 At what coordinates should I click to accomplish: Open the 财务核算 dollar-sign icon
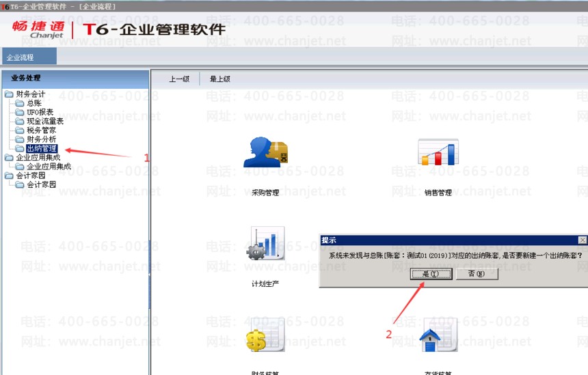pos(265,335)
